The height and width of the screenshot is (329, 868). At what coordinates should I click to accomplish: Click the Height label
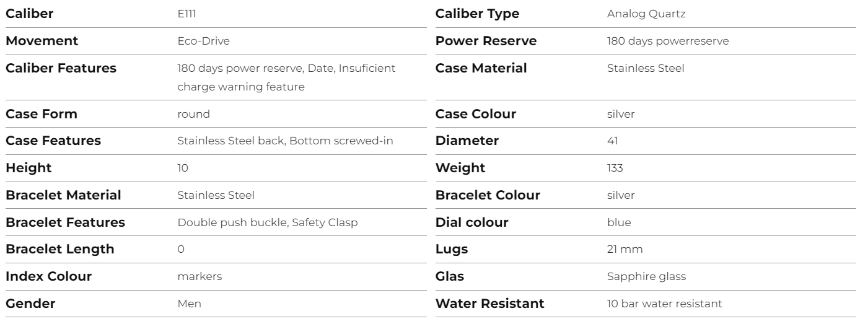[28, 168]
